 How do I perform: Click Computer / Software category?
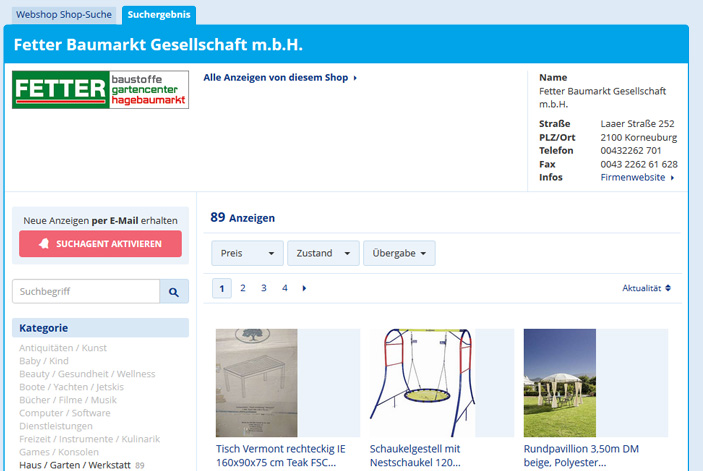(65, 413)
